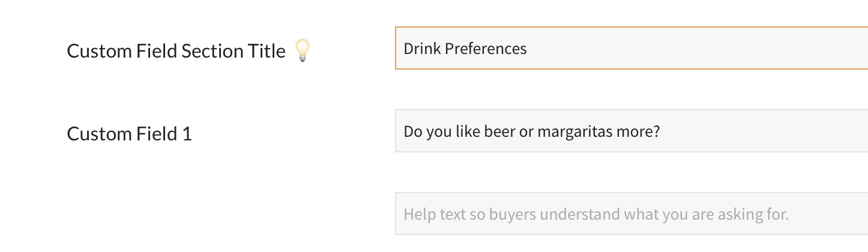
Task: Click the word "Title" in the section label
Action: click(267, 52)
